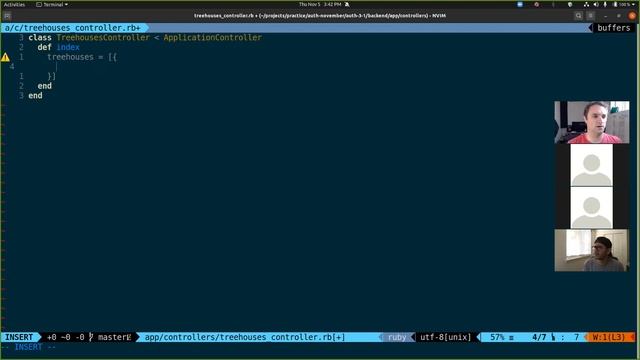Click the date and time clock
This screenshot has height=360, width=640.
click(320, 4)
